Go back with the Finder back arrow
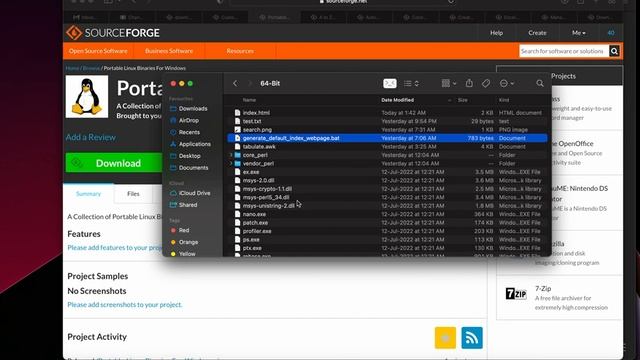The width and height of the screenshot is (640, 360). (235, 83)
